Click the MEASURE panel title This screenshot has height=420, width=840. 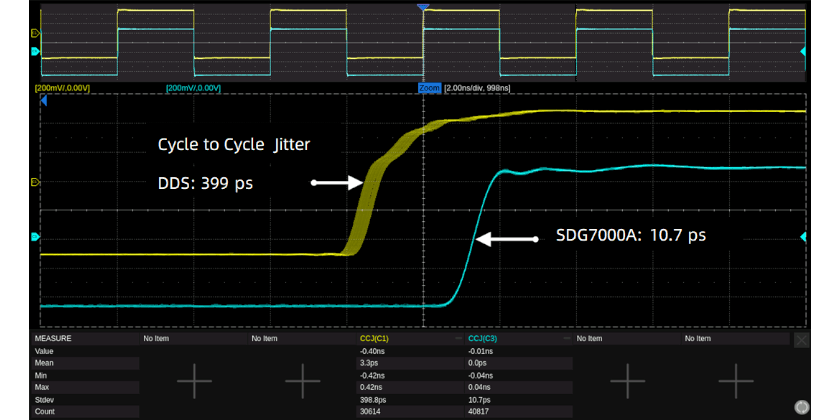coord(54,339)
